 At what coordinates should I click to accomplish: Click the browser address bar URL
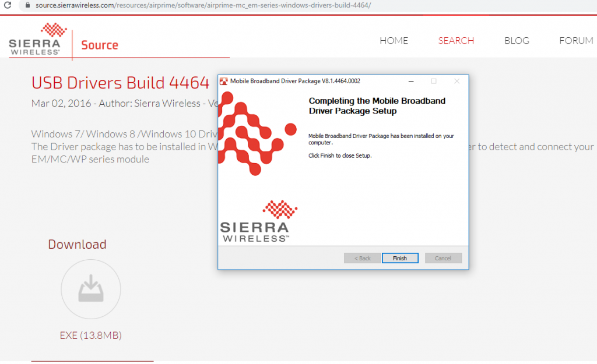coord(203,5)
